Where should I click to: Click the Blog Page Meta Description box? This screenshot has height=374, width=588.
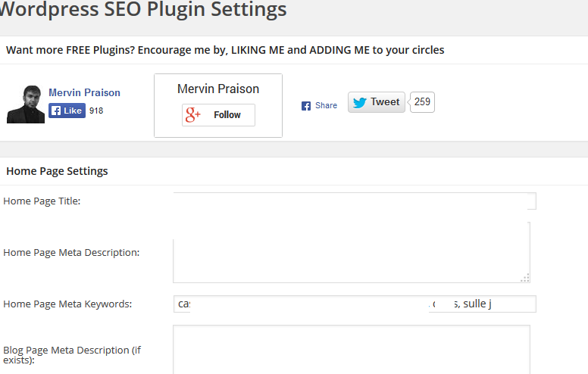click(352, 349)
